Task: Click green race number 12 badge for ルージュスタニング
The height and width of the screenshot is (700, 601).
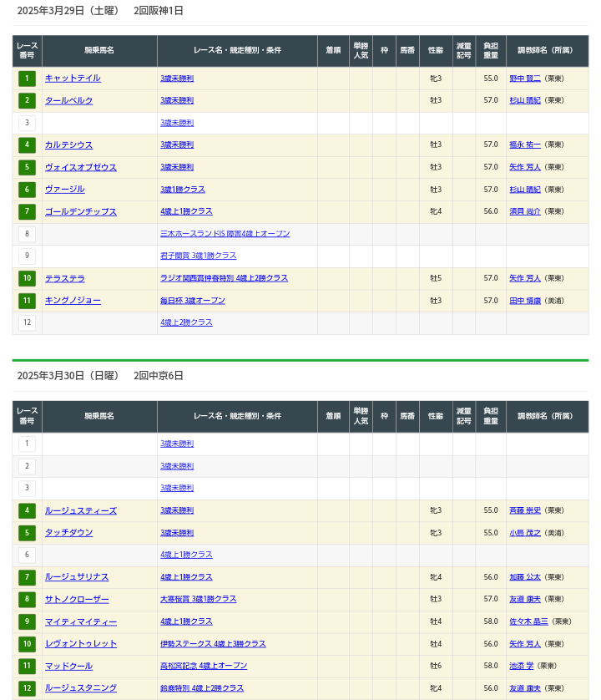Action: pyautogui.click(x=28, y=688)
